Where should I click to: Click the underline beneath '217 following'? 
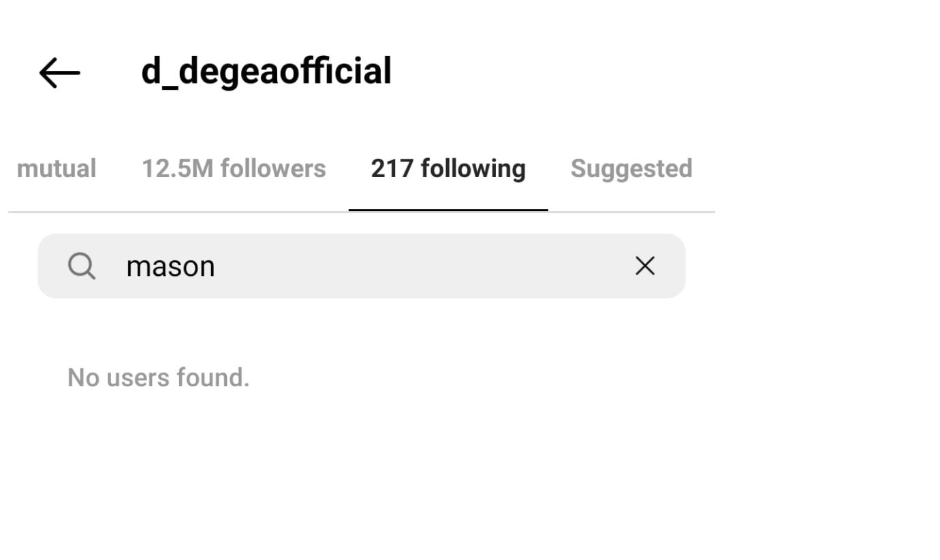[x=448, y=210]
